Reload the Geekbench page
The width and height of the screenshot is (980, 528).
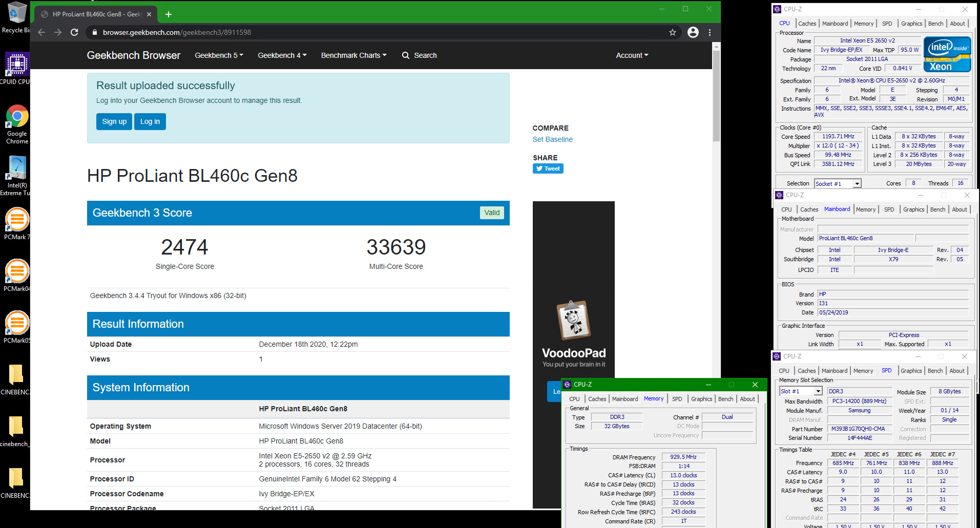coord(74,32)
